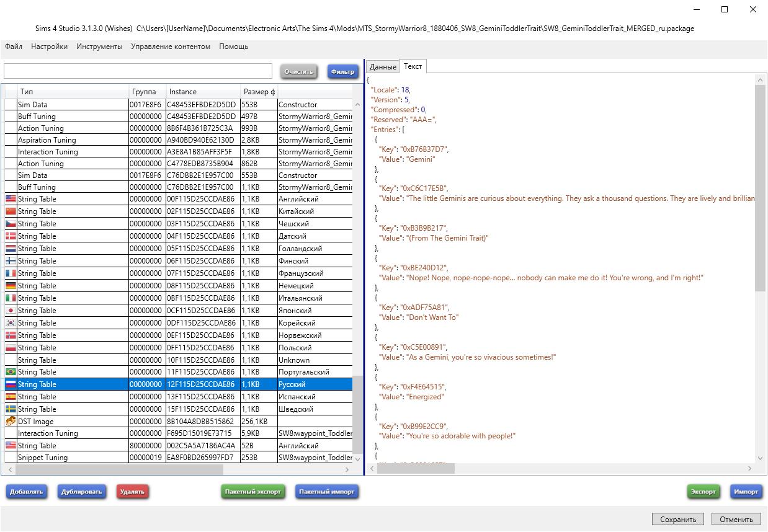Select the Brazilian flag icon for Portuguese
Screen dimensions: 768x532
(11, 371)
